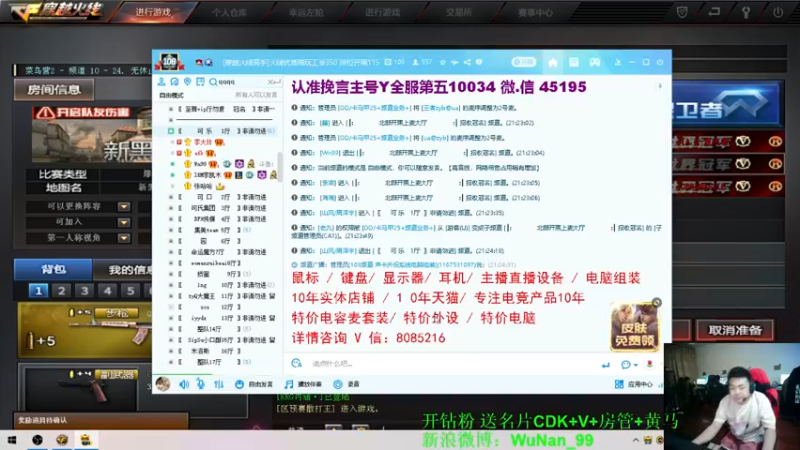Open the YY channel 108 logo badge
Image resolution: width=800 pixels, height=450 pixels.
tap(169, 62)
